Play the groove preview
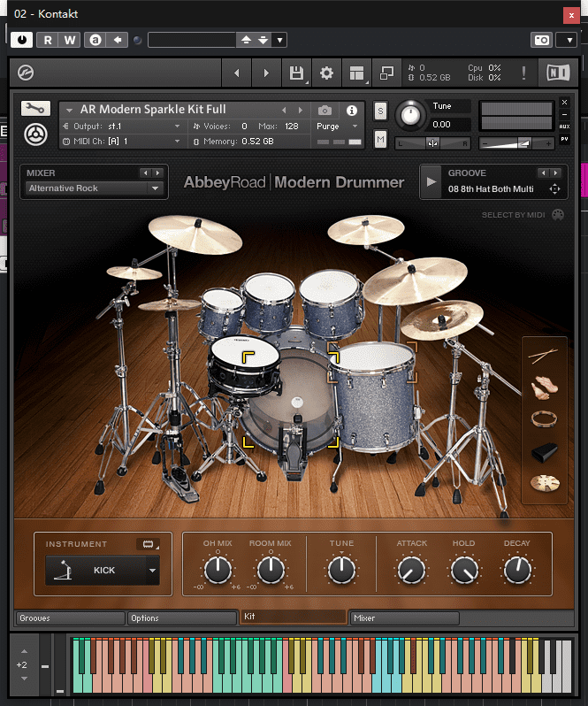Image resolution: width=588 pixels, height=706 pixels. pyautogui.click(x=431, y=182)
